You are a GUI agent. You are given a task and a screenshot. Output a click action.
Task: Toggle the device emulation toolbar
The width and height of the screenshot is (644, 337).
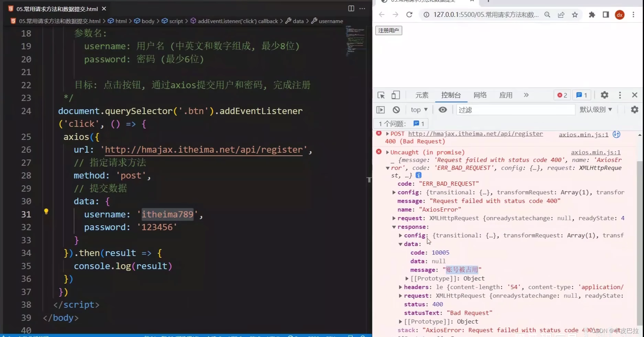395,95
